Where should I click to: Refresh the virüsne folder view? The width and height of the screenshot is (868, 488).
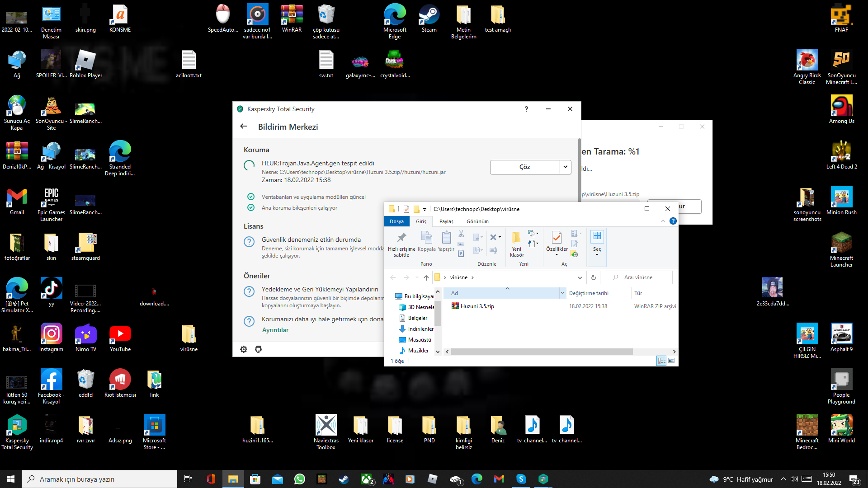pos(594,277)
